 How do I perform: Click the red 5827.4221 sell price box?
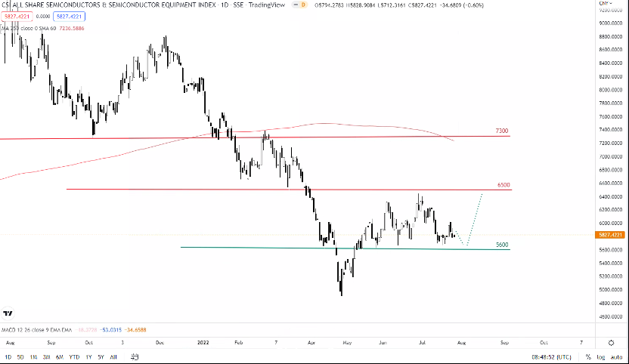pyautogui.click(x=17, y=17)
